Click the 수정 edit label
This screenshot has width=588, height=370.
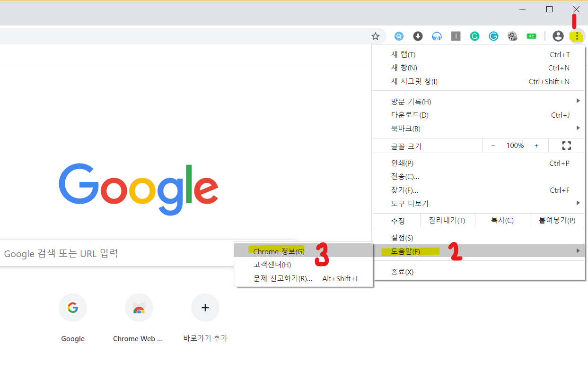(398, 221)
